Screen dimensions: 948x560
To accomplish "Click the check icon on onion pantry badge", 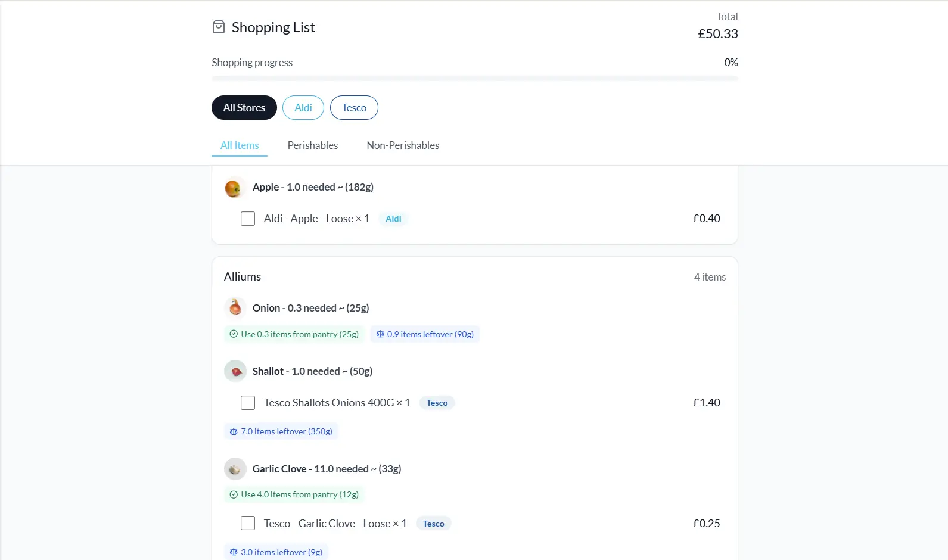I will tap(234, 334).
